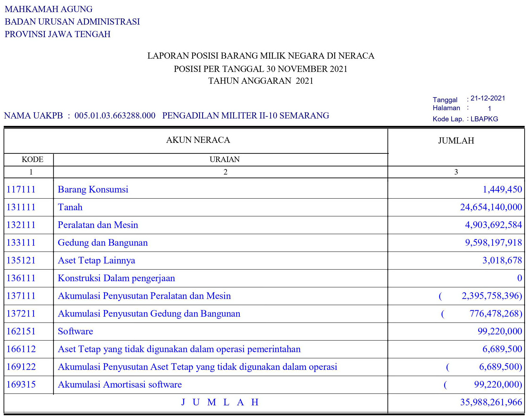531x420 pixels.
Task: Click the 'JUMLAH' column header
Action: [x=456, y=140]
